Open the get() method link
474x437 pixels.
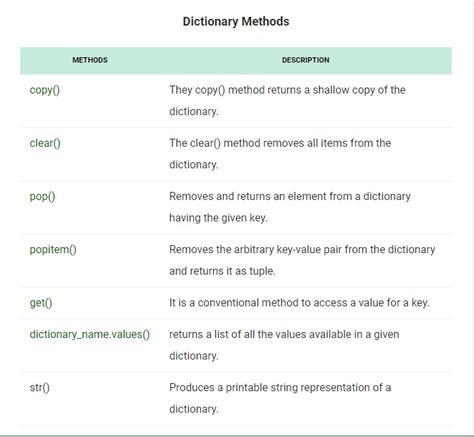point(41,303)
